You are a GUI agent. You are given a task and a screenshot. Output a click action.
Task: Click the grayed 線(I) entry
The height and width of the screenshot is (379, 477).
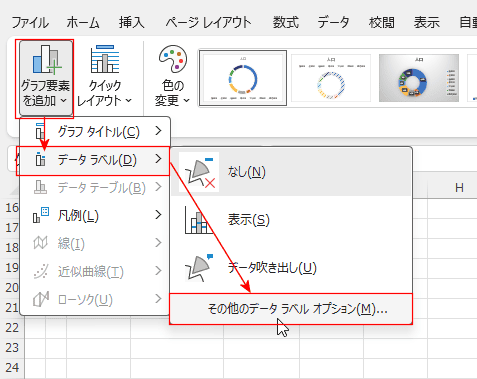pyautogui.click(x=95, y=244)
